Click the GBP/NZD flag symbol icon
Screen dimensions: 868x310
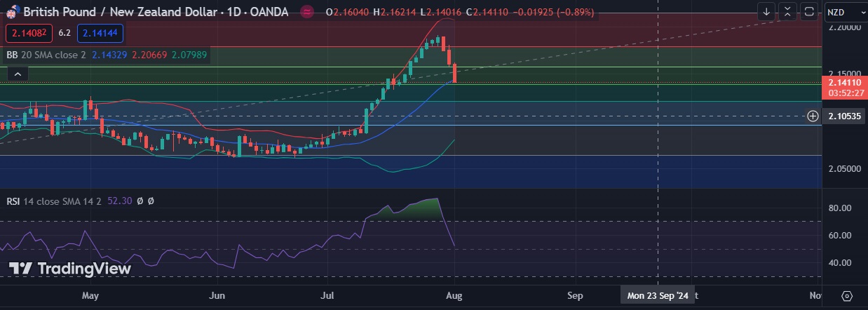11,13
